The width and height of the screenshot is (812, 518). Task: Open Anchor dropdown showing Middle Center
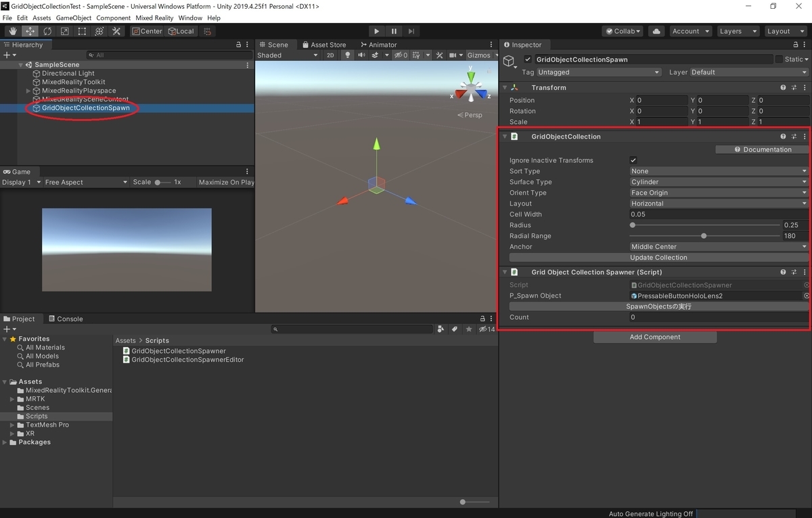[x=719, y=247]
